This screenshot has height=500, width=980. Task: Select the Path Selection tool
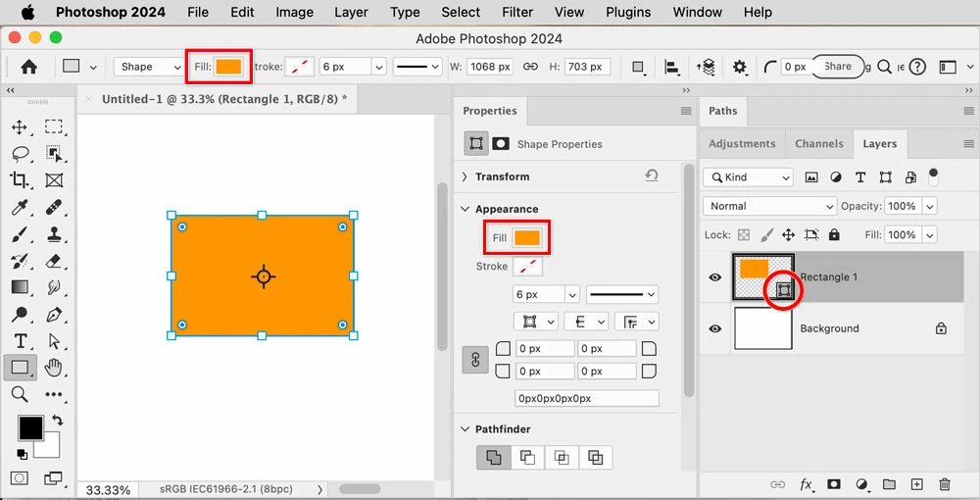click(x=54, y=340)
